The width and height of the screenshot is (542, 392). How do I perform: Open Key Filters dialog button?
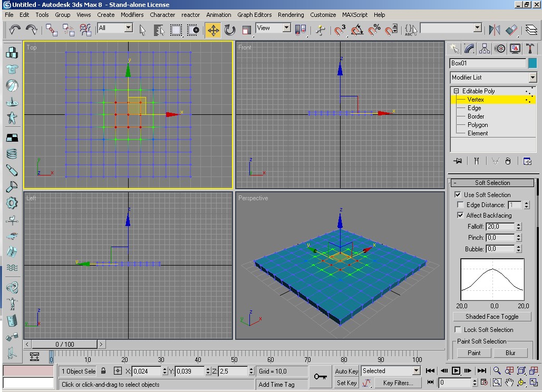pos(398,383)
